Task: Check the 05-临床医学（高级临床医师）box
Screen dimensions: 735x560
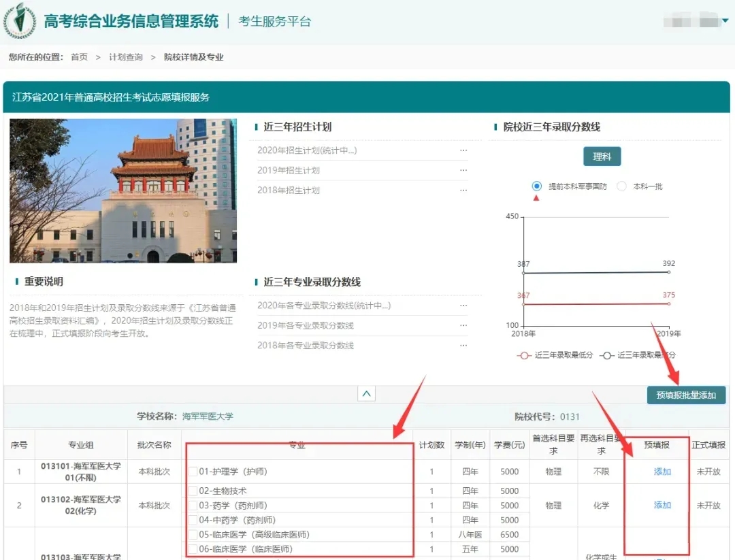Action: [193, 535]
